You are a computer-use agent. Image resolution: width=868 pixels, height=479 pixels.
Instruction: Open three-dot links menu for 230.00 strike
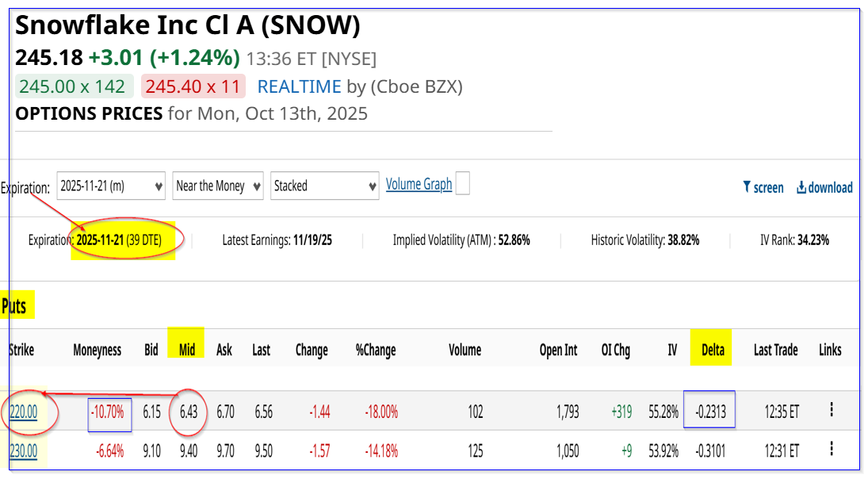[831, 449]
